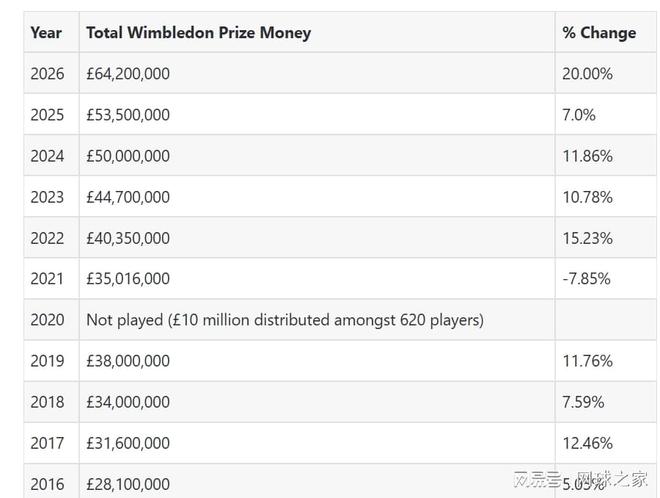Click the Year column header
Viewport: 660px width, 498px height.
point(46,33)
